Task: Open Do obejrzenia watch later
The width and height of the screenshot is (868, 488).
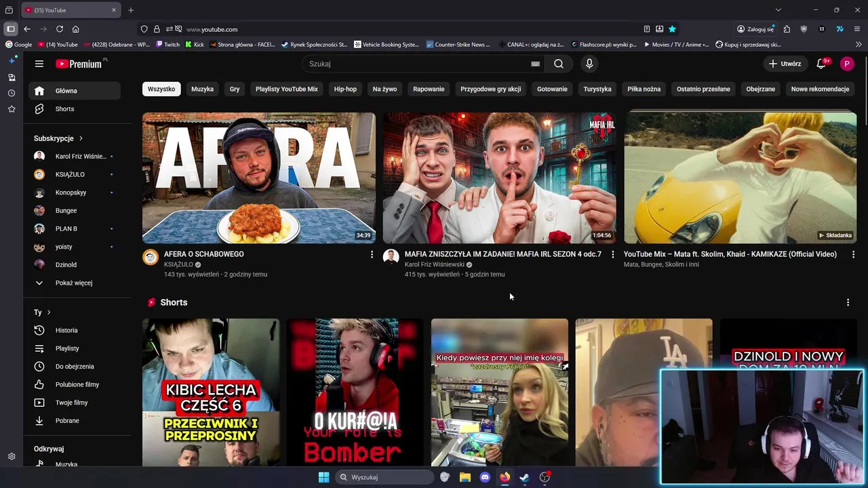Action: 75,367
